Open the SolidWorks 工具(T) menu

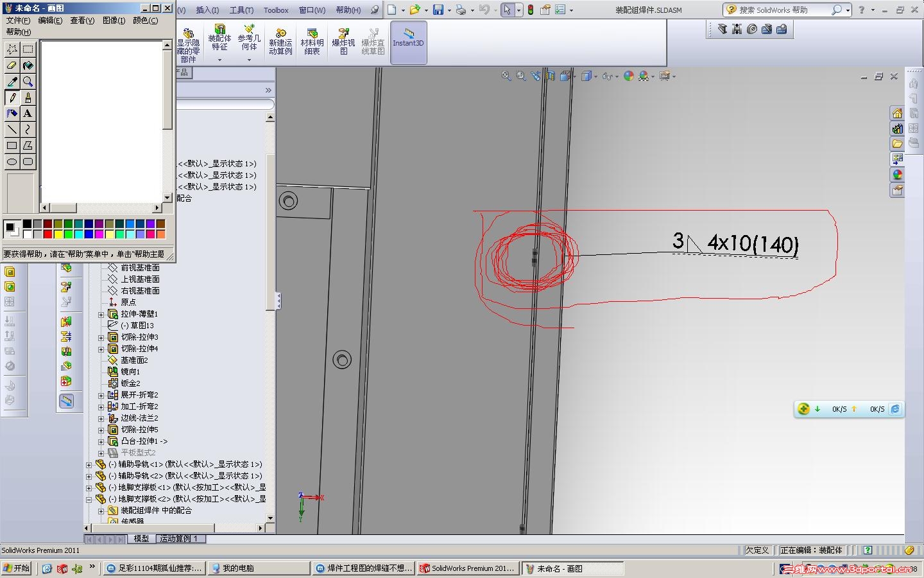click(x=241, y=10)
